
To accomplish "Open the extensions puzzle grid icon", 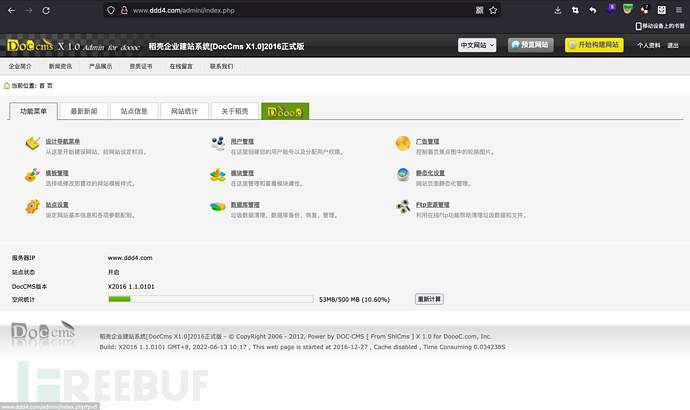I will coord(662,10).
